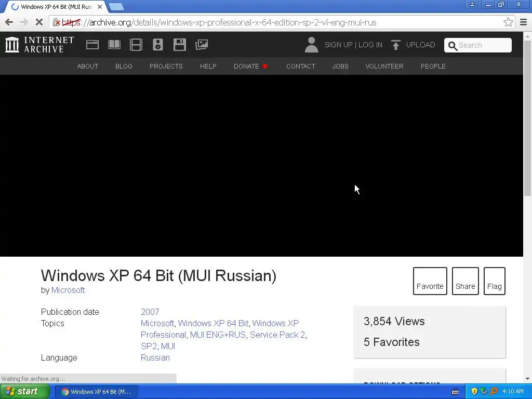Open the CONTACT menu item
This screenshot has height=399, width=532.
click(301, 66)
